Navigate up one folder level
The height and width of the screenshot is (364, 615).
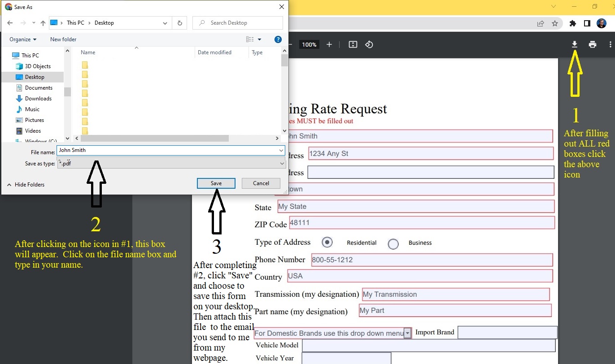pyautogui.click(x=43, y=23)
